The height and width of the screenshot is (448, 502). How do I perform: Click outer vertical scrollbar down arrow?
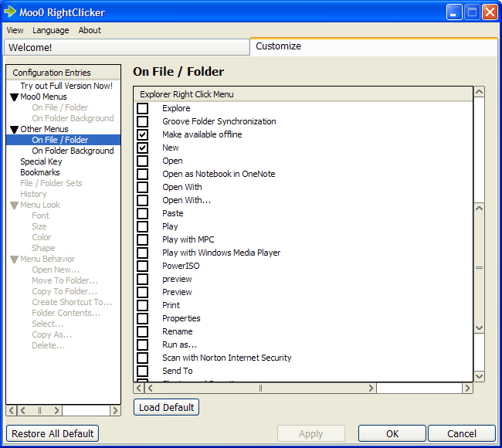(480, 377)
